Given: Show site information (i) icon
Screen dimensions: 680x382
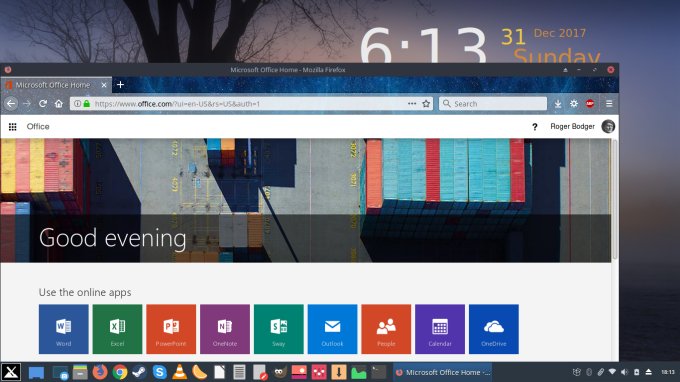Looking at the screenshot, I should coord(77,104).
